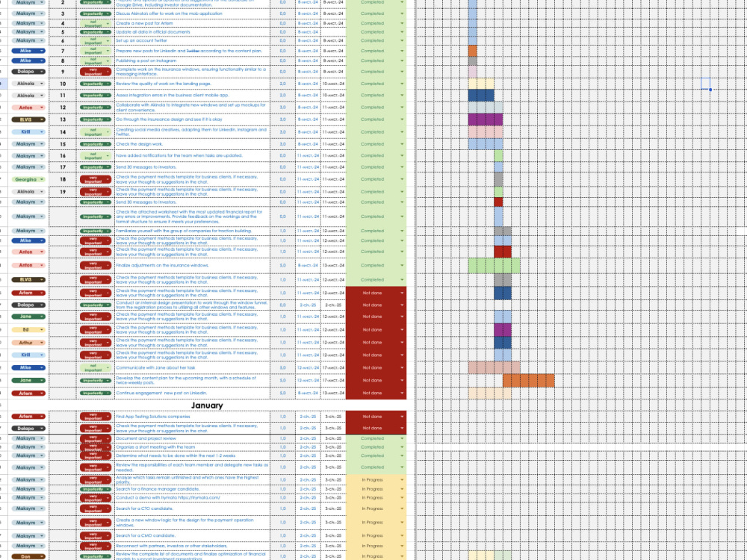The height and width of the screenshot is (560, 747).
Task: Open the Arthur assignee dropdown chip
Action: tap(28, 343)
